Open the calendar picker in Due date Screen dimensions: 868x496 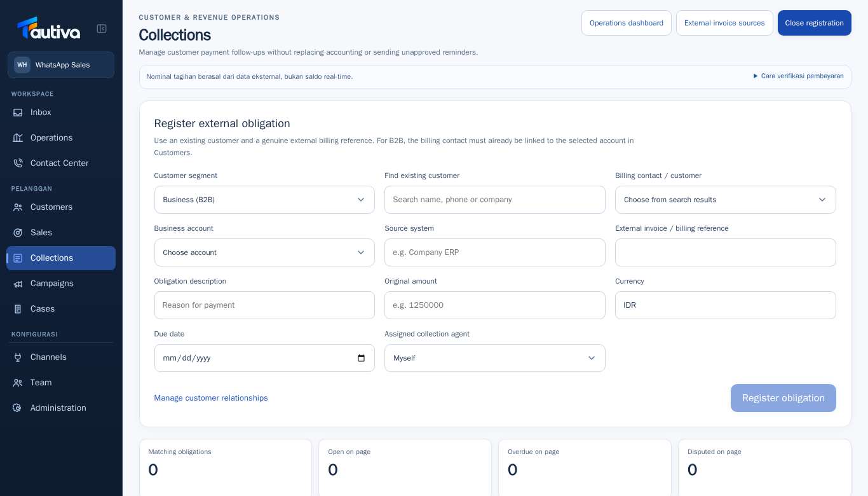[361, 358]
